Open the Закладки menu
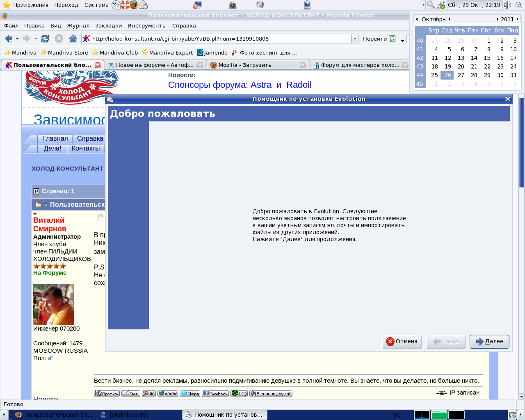Viewport: 525px width, 420px height. [108, 25]
